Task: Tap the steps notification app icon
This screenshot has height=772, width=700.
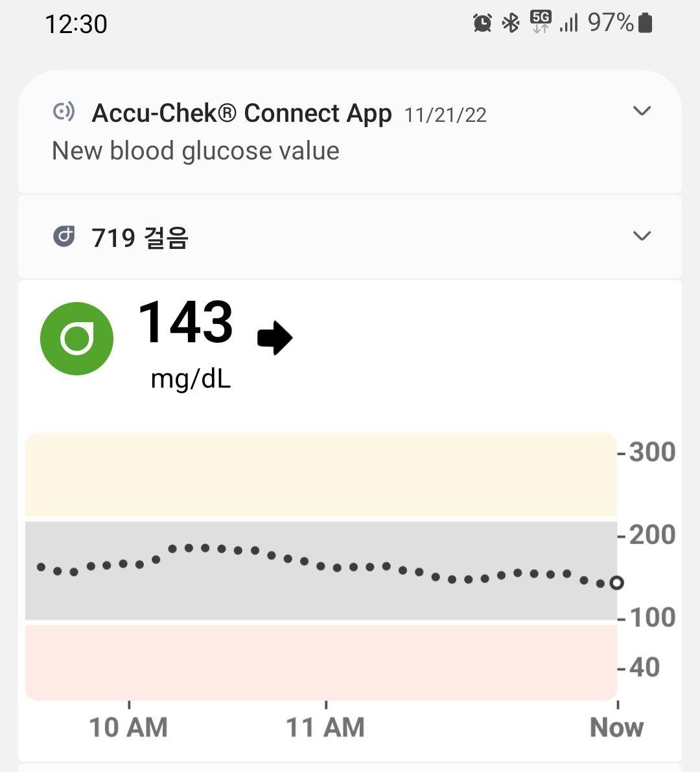Action: (x=64, y=237)
